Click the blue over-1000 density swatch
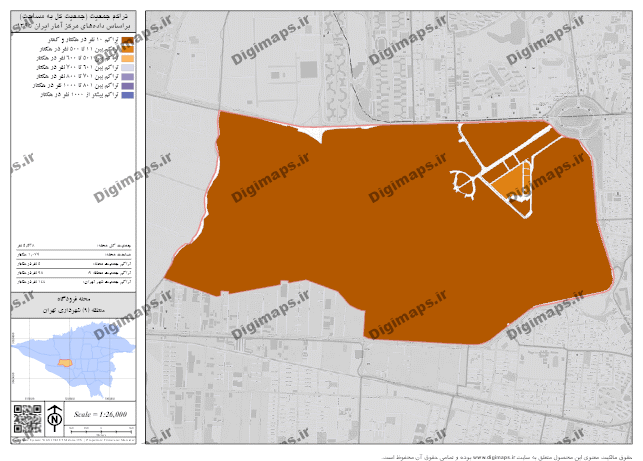Viewport: 643px width, 461px height. click(128, 95)
